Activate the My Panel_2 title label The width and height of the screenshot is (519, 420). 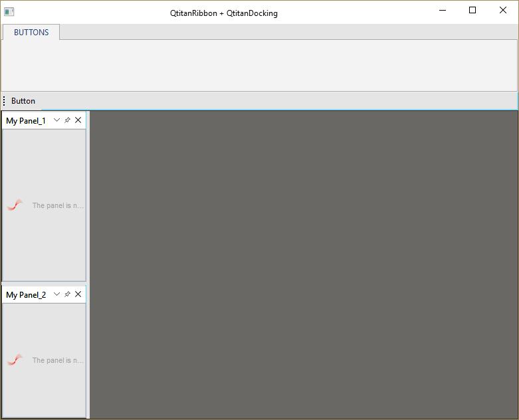[26, 294]
